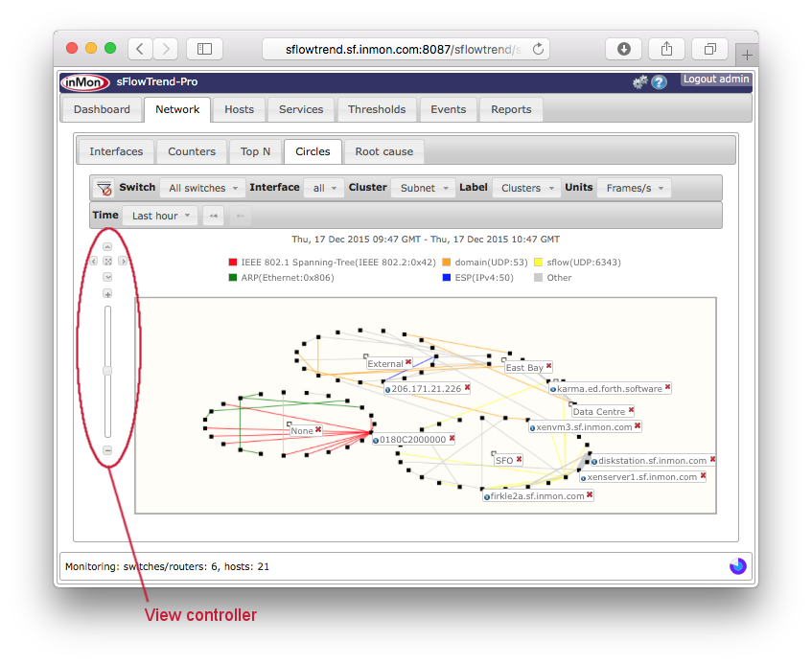Click Safari's forward arrow button
The image size is (812, 664).
[x=166, y=49]
